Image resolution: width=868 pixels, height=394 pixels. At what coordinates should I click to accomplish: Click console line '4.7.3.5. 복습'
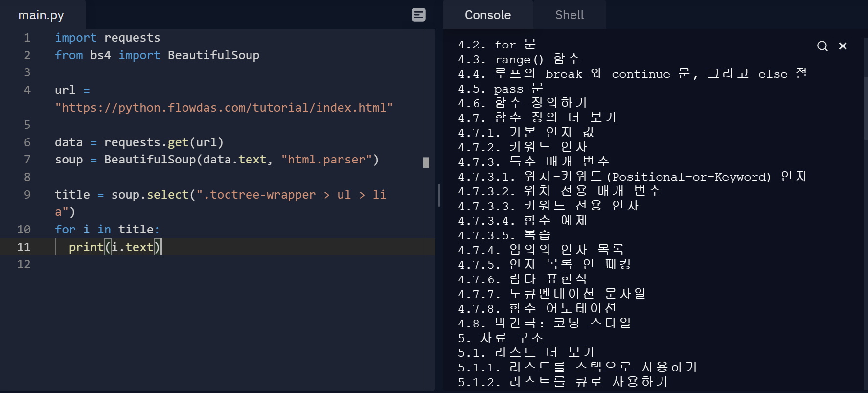[504, 235]
